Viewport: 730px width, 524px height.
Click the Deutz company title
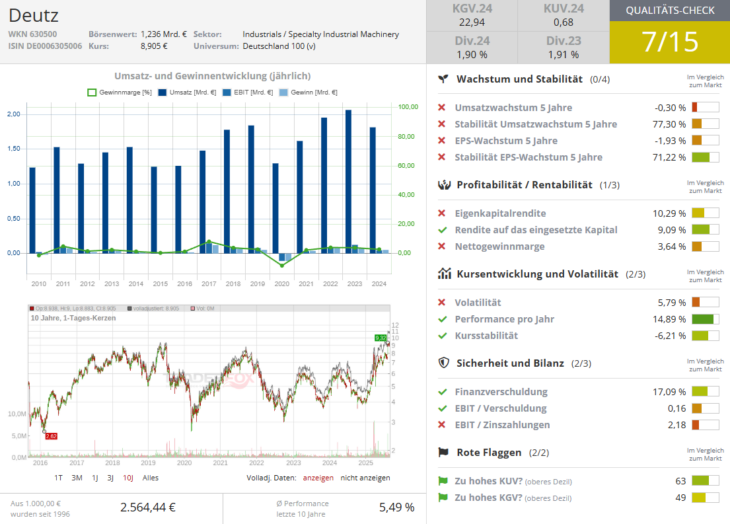(34, 16)
